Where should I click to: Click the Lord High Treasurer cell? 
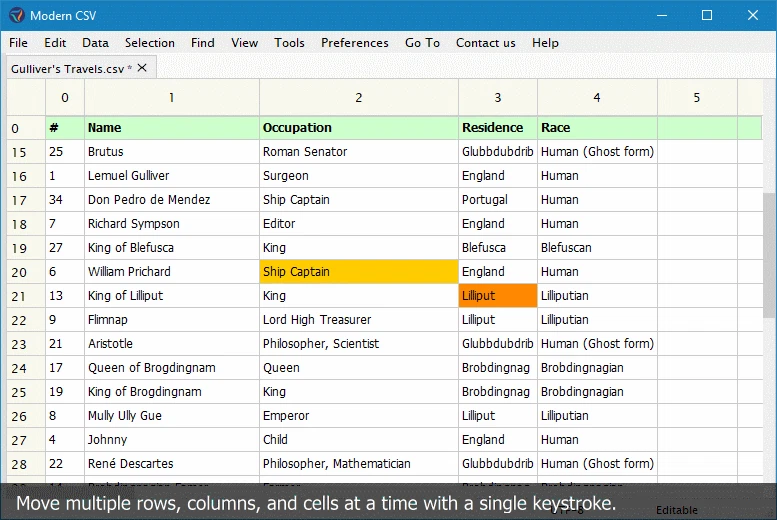click(359, 320)
